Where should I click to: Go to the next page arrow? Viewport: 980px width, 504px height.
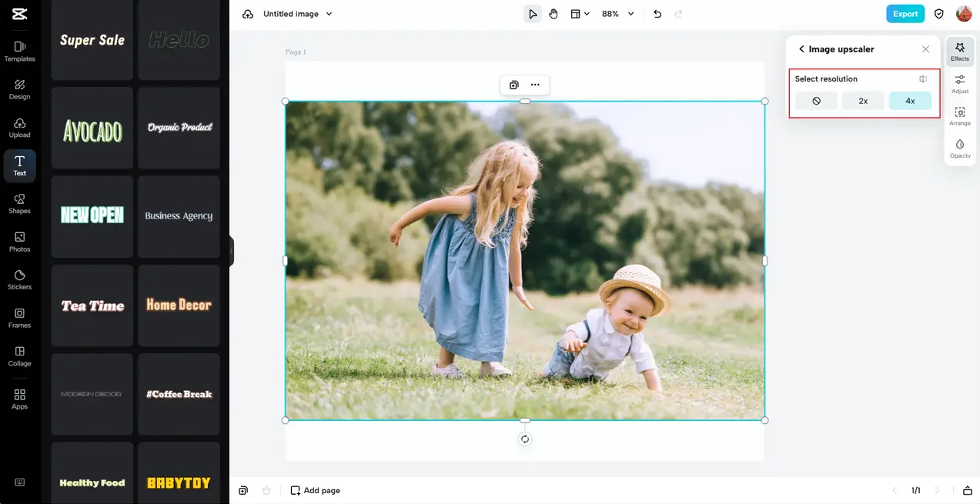[x=937, y=490]
